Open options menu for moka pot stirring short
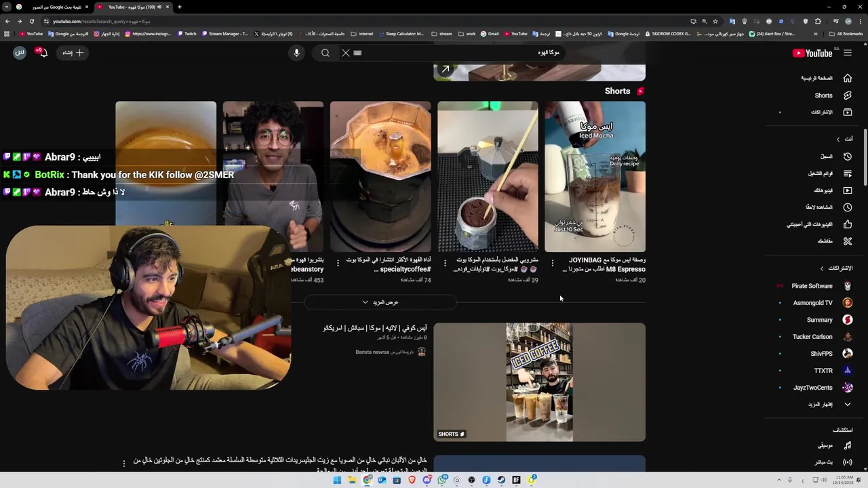868x488 pixels. pyautogui.click(x=445, y=263)
